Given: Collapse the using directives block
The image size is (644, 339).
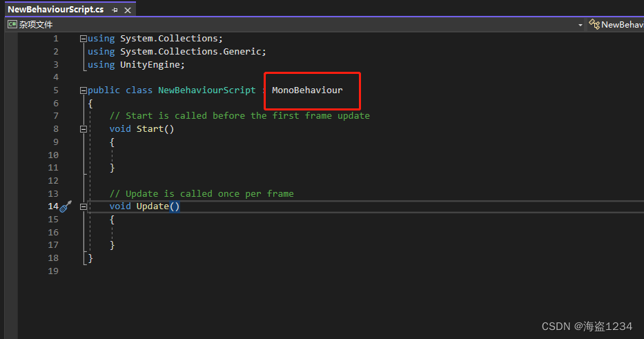Looking at the screenshot, I should (84, 39).
